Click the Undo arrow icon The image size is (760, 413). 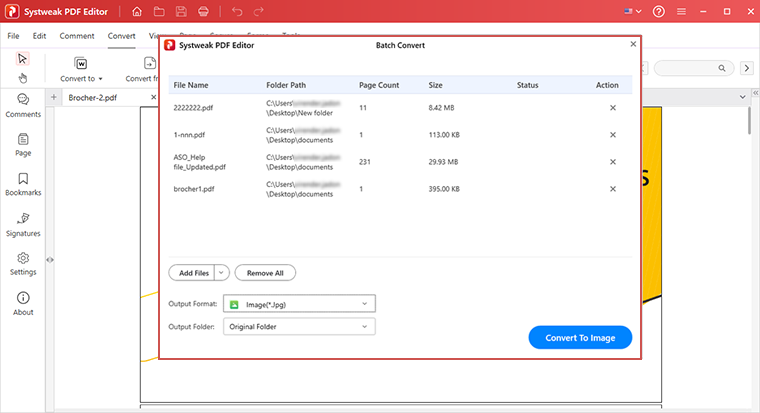tap(237, 12)
